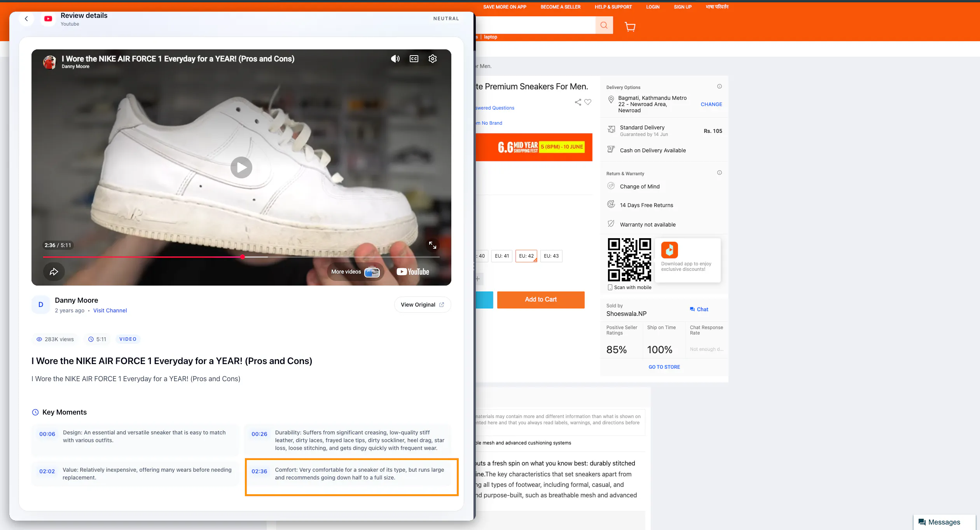The height and width of the screenshot is (530, 980).
Task: Click LOGIN in the top bar
Action: pyautogui.click(x=653, y=7)
